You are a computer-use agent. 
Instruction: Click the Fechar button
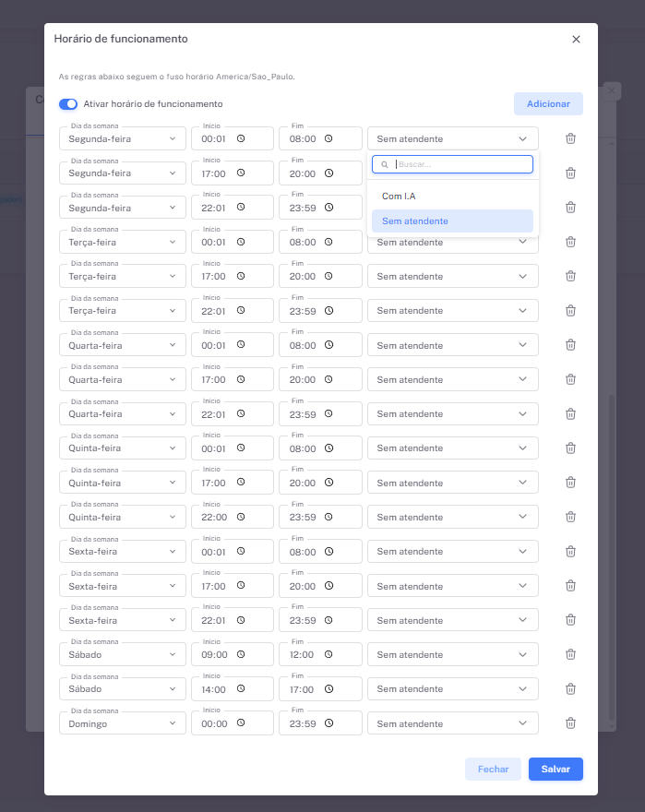pos(493,770)
